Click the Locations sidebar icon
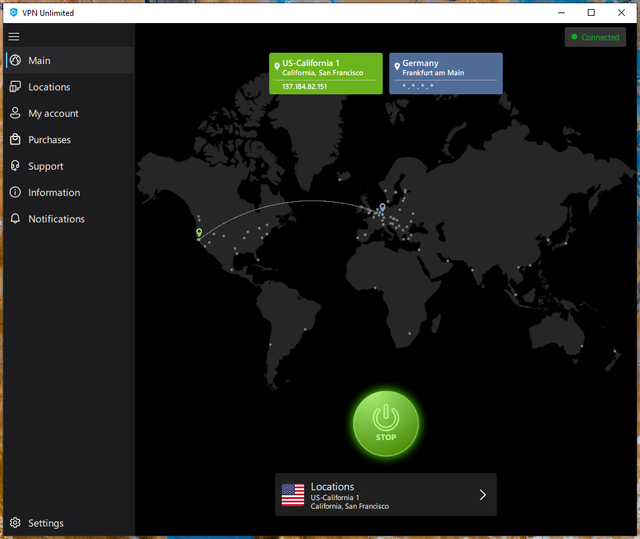640x539 pixels. (x=15, y=87)
